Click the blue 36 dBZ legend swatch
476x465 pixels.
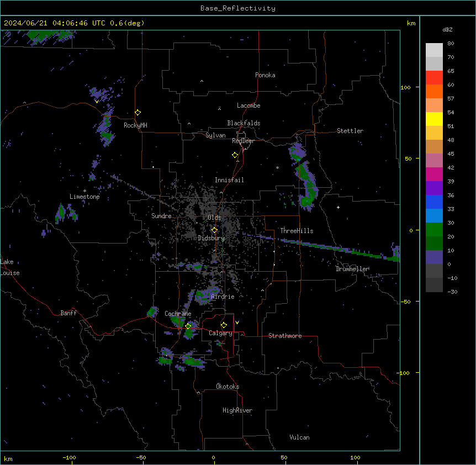coord(434,202)
